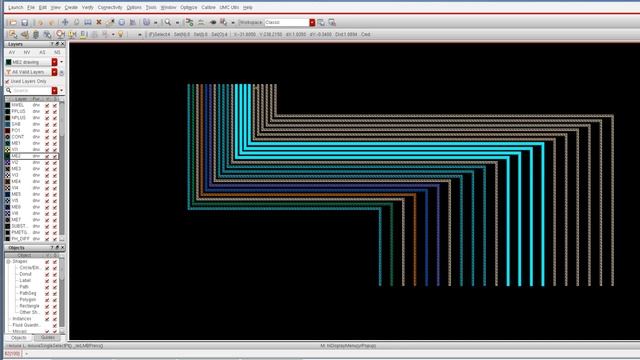This screenshot has width=640, height=360.
Task: Click the alignment icon next to hierarchy icon
Action: click(x=201, y=22)
